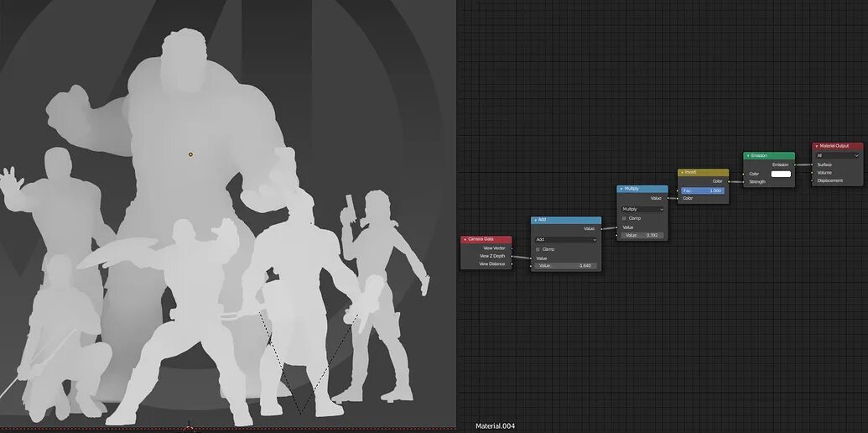This screenshot has width=868, height=433.
Task: Open the Material Output target dropdown showing All
Action: tap(838, 155)
